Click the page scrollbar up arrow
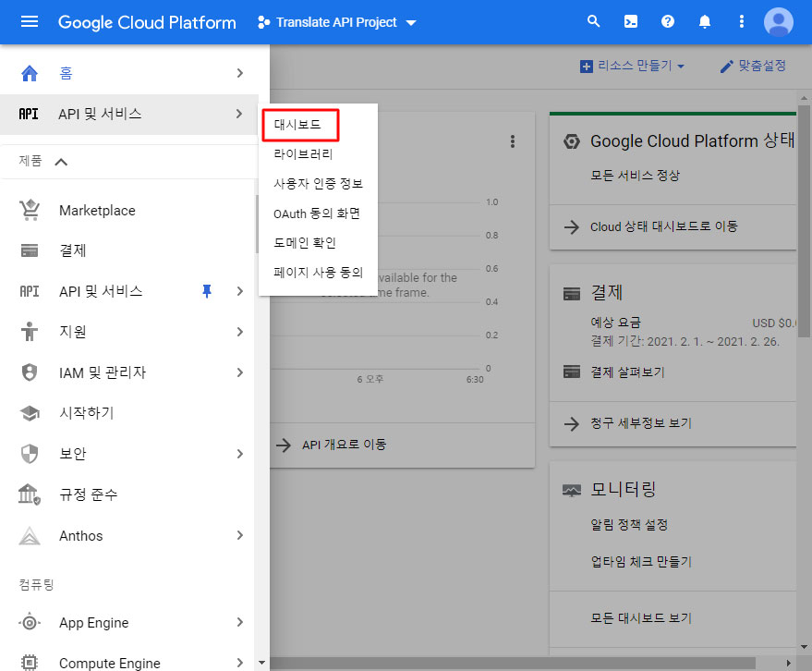Image resolution: width=812 pixels, height=671 pixels. [x=804, y=97]
